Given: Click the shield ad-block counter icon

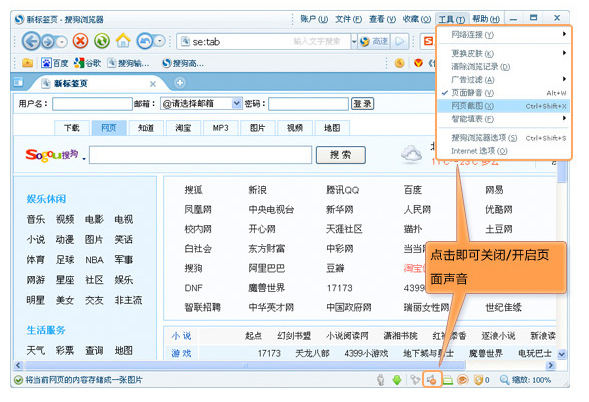Looking at the screenshot, I should [481, 380].
